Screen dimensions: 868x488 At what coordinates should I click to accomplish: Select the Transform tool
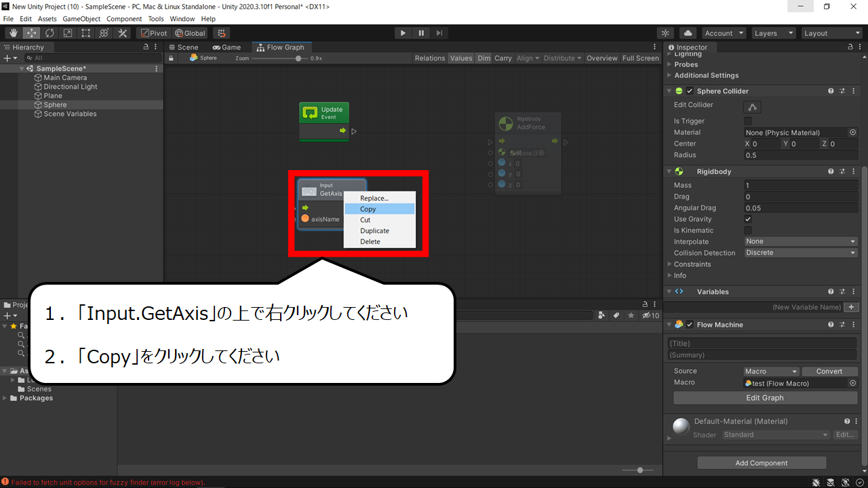pyautogui.click(x=104, y=33)
